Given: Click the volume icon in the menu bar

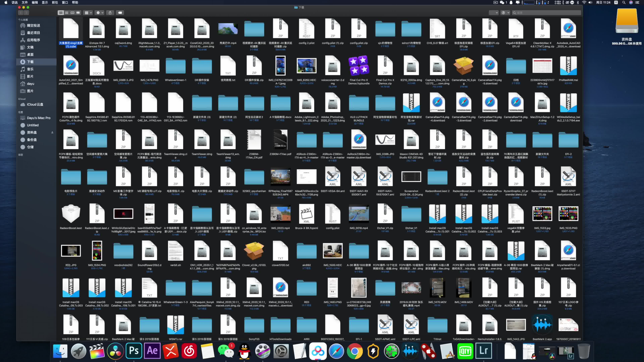Looking at the screenshot, I should point(590,3).
